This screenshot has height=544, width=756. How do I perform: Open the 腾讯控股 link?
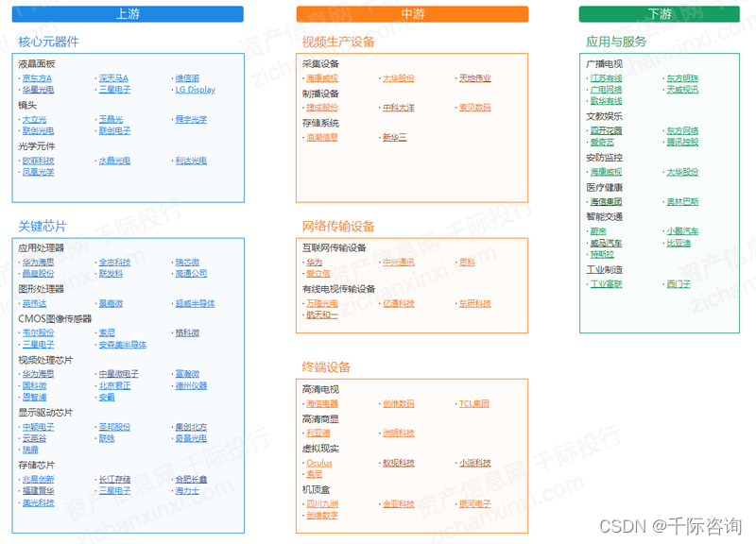682,143
